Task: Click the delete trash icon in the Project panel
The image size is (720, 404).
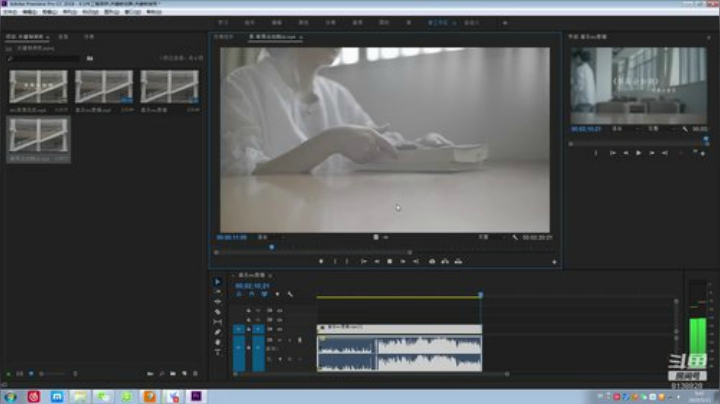Action: (195, 374)
